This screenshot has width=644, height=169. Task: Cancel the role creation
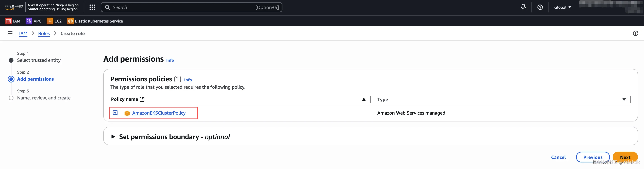[x=558, y=157]
